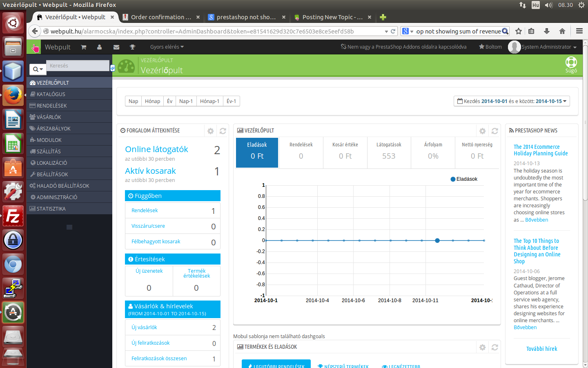This screenshot has height=368, width=588.
Task: Reload the page with the refresh icon
Action: 393,31
